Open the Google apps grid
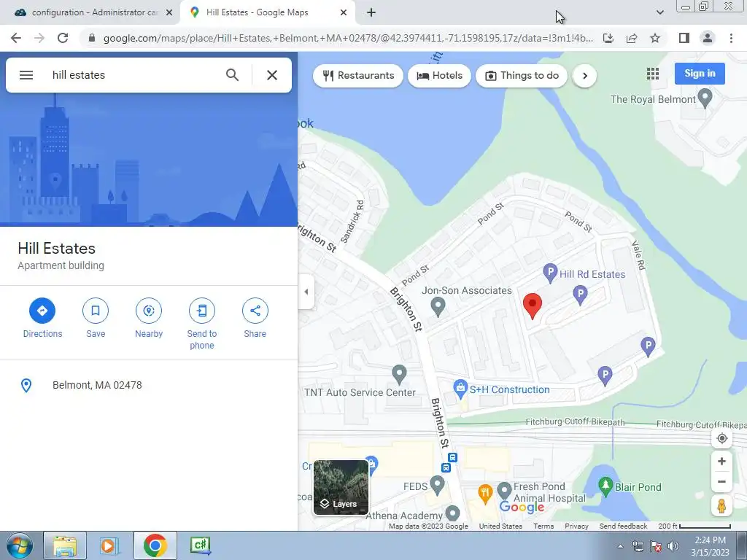747x560 pixels. click(x=653, y=74)
